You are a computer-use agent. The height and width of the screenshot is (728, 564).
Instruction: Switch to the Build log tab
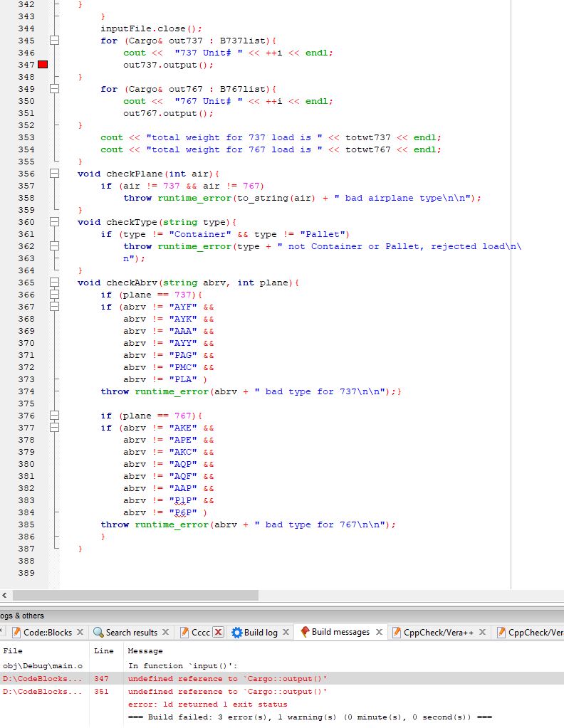[261, 633]
